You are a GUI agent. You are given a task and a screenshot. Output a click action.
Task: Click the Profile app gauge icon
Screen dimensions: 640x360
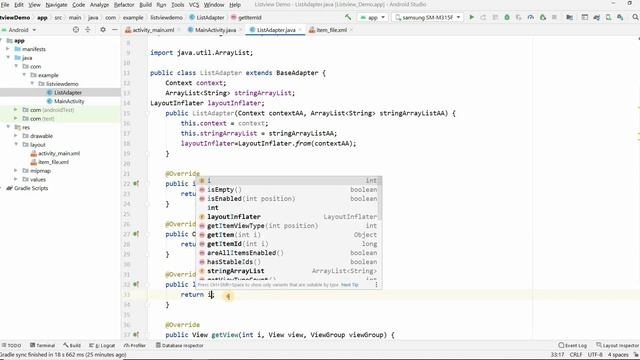click(x=531, y=18)
